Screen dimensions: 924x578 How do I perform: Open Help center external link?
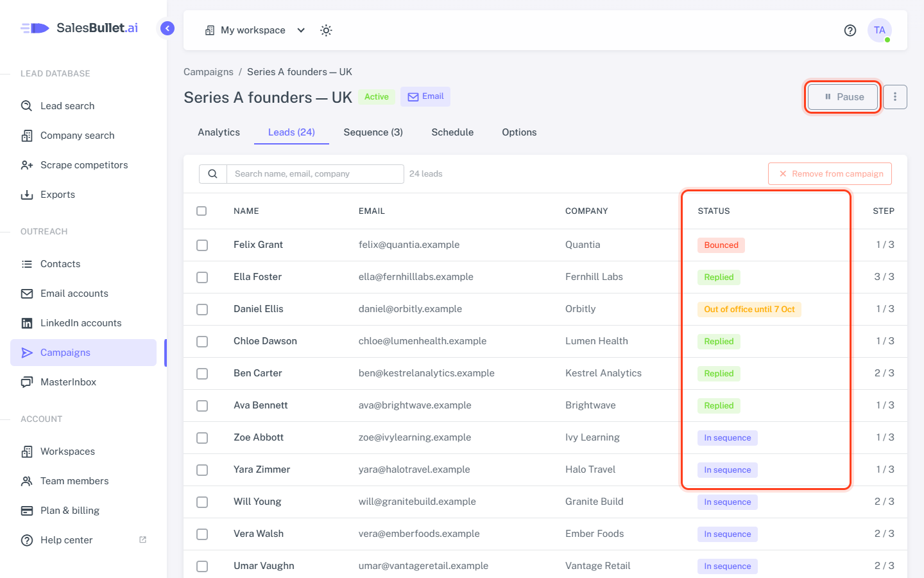(83, 540)
